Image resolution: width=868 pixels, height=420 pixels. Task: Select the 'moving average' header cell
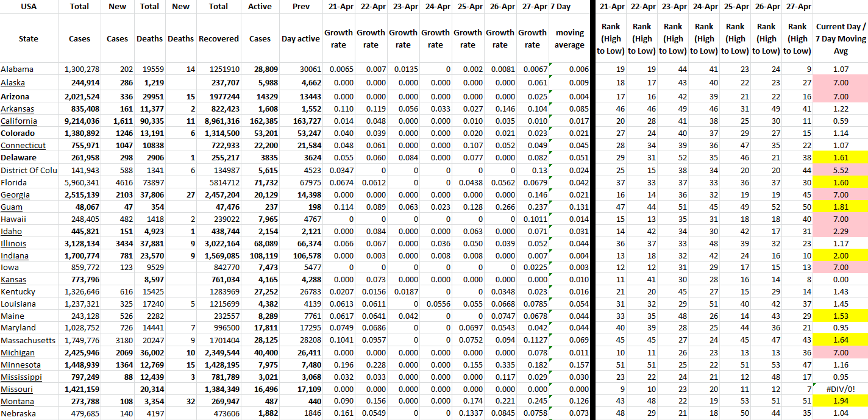570,38
